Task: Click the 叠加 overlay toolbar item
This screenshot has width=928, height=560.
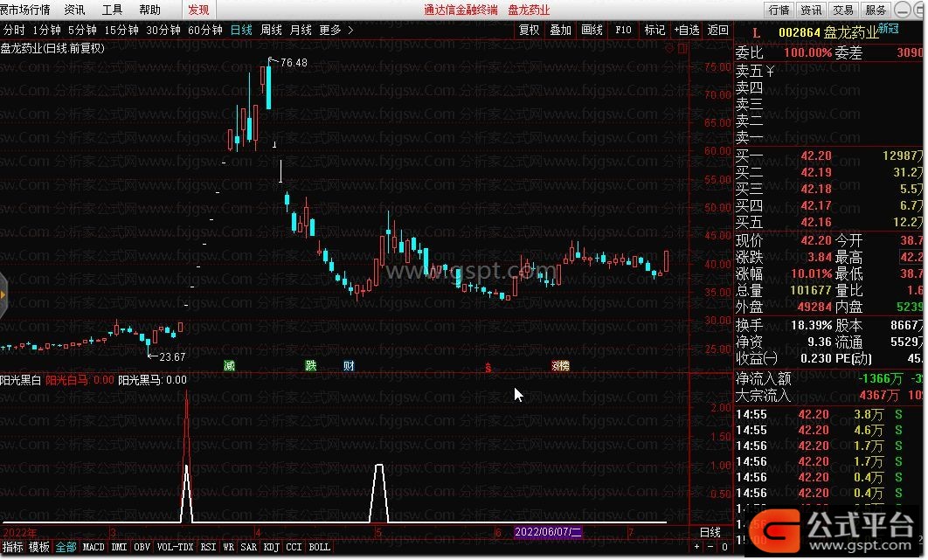Action: point(560,30)
